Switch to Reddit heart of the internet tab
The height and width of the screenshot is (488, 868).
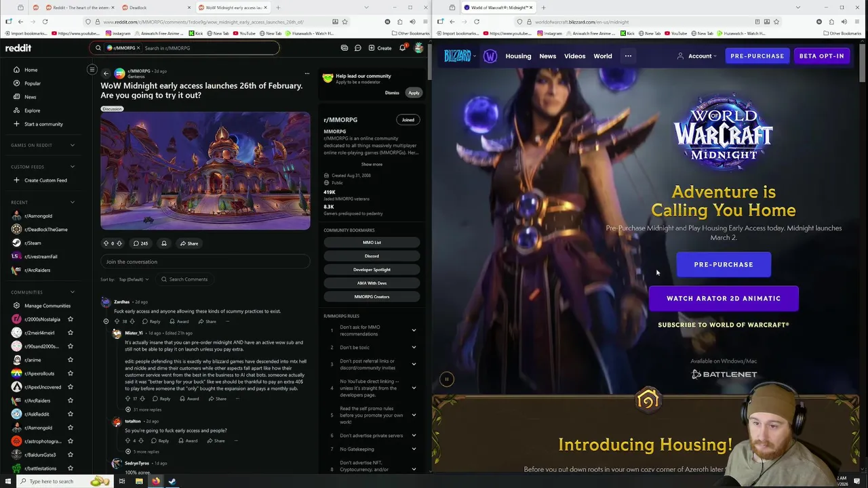tap(79, 7)
